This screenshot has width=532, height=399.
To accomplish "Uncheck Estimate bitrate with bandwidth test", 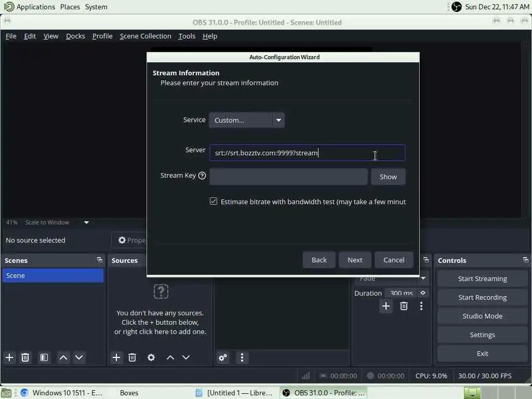I will pos(213,201).
